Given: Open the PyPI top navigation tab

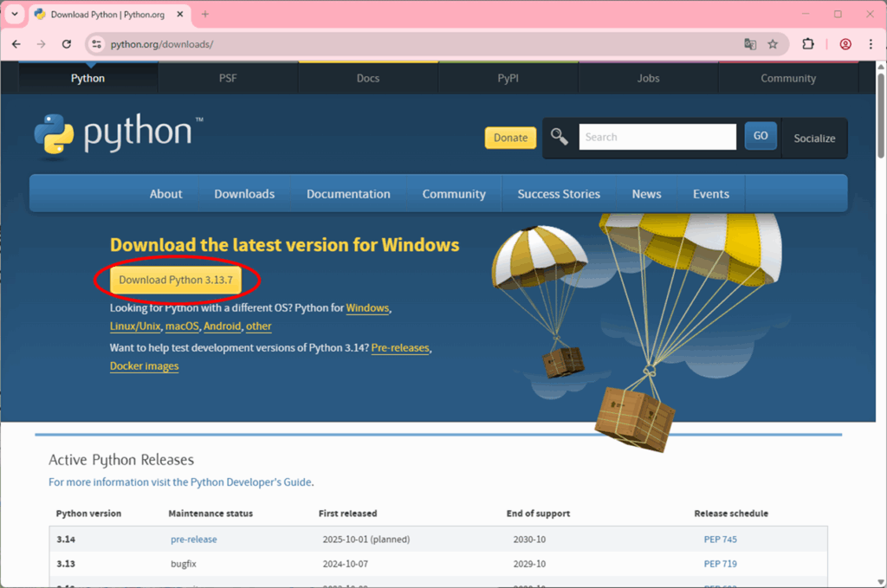Looking at the screenshot, I should click(x=508, y=78).
